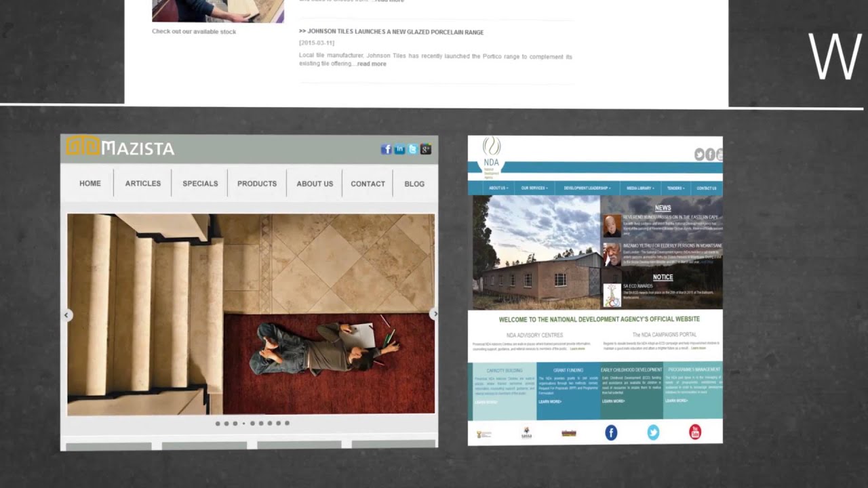Click the NDA welcome headline text

(x=599, y=319)
